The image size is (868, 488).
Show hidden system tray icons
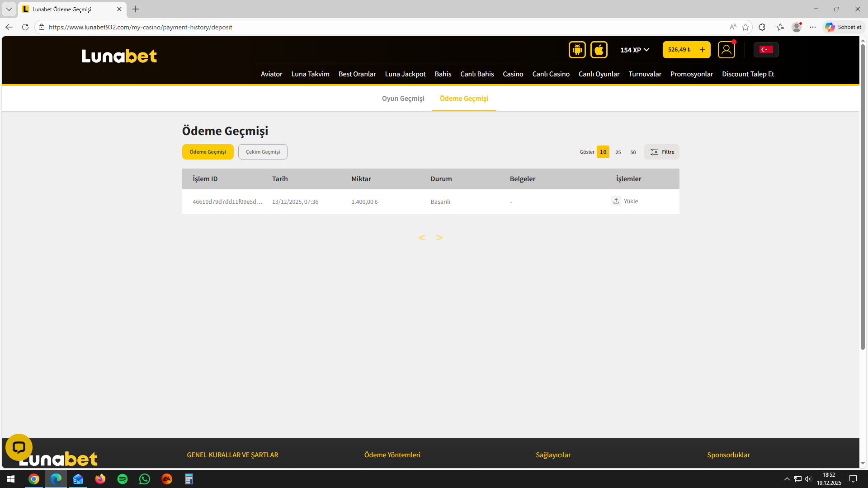(x=787, y=479)
